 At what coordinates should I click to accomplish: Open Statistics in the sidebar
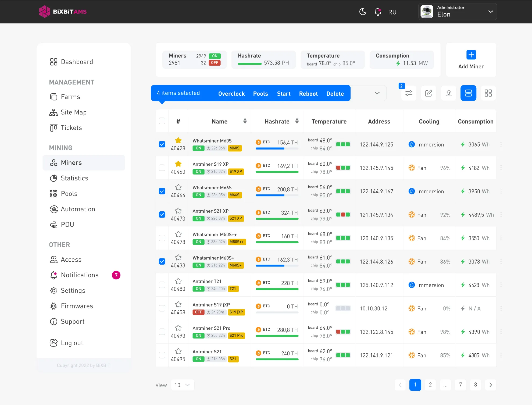[x=69, y=178]
